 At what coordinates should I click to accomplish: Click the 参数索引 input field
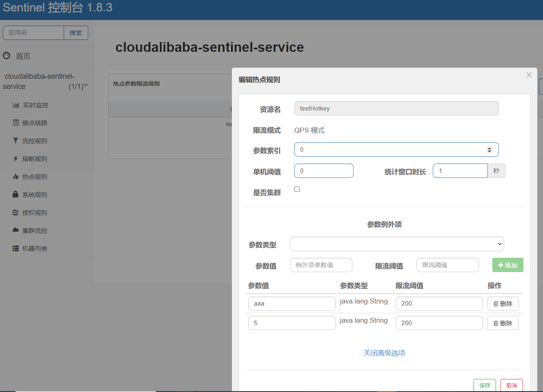396,150
